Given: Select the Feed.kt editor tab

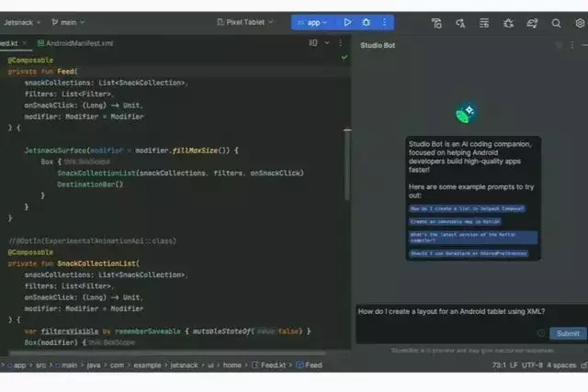Looking at the screenshot, I should coord(13,43).
